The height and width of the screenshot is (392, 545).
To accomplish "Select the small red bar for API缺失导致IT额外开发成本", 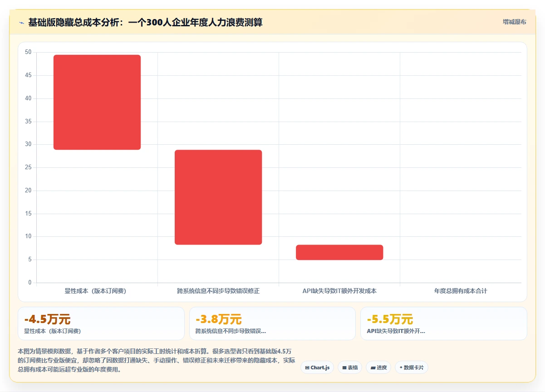I will [x=339, y=252].
